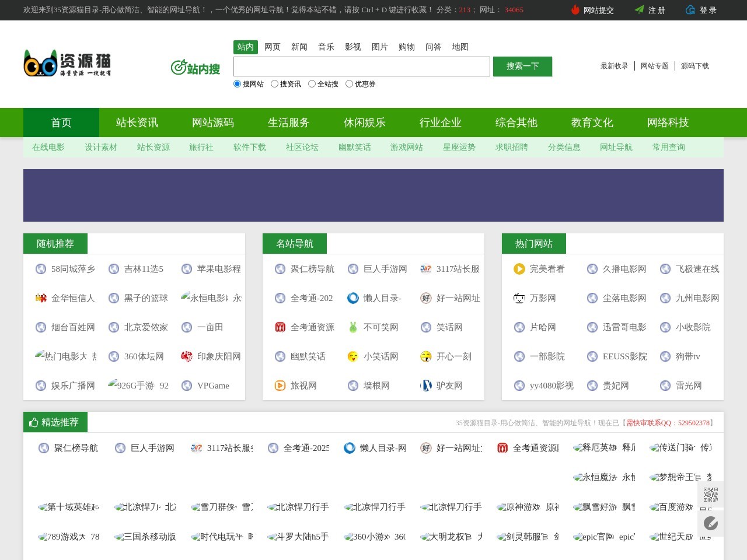
Task: Click the flame icon beside 网站提交
Action: point(575,10)
